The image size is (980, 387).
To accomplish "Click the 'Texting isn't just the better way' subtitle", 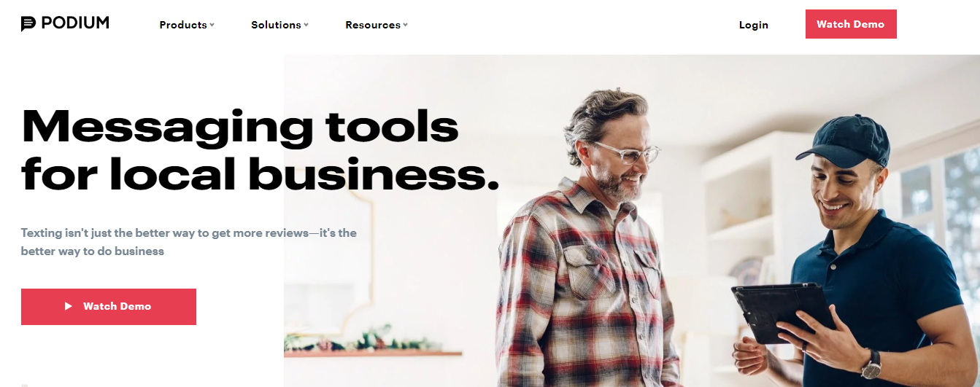I will click(x=189, y=242).
